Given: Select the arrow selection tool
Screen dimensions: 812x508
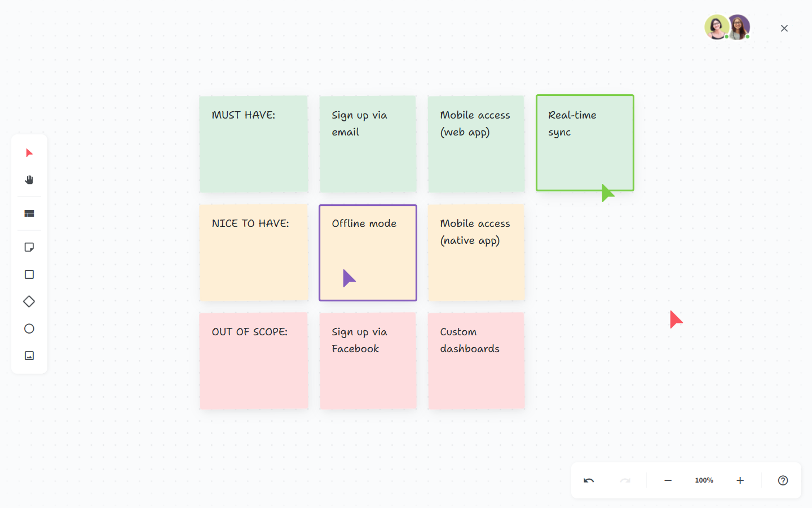Looking at the screenshot, I should coord(29,152).
